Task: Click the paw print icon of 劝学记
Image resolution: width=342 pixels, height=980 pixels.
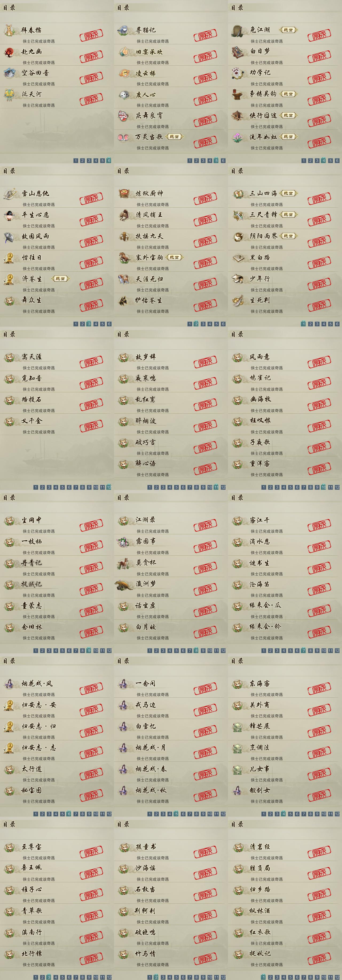Action: 238,73
